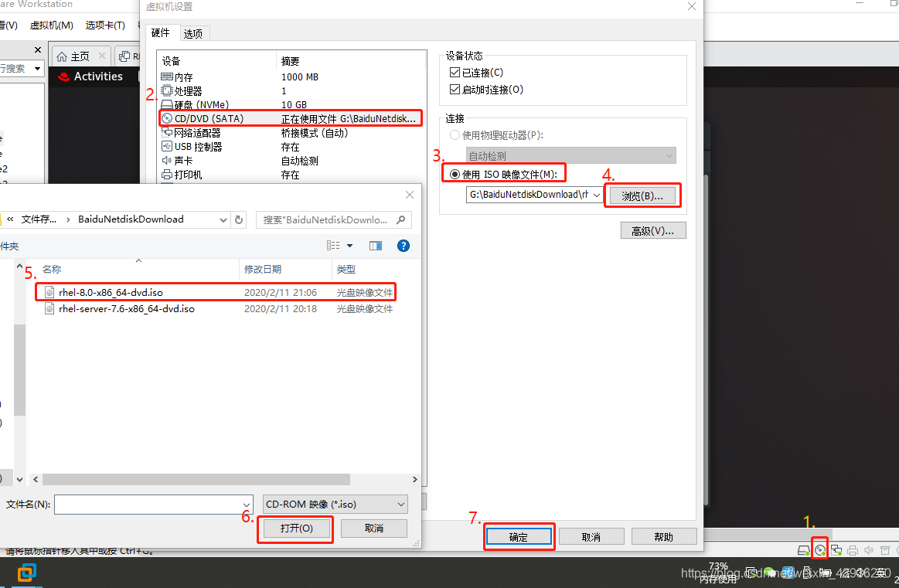Open the view options dropdown in file dialog
The image size is (899, 588).
tap(349, 246)
